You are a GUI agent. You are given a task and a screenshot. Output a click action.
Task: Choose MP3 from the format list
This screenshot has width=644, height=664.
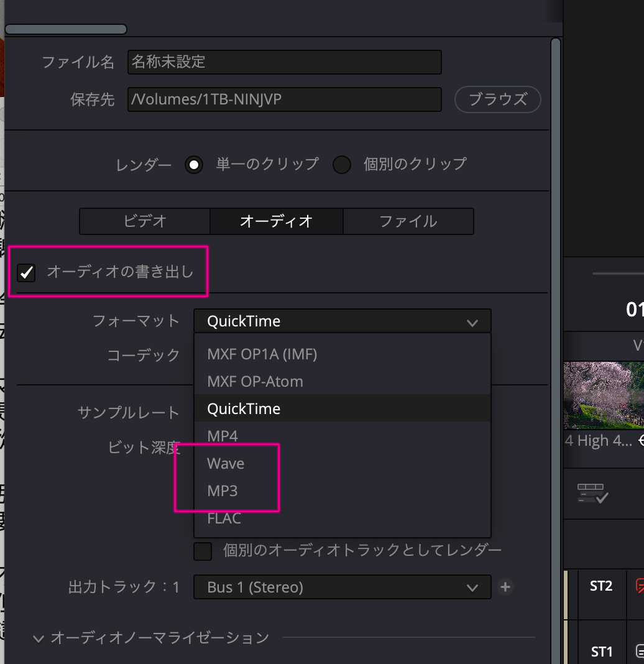pyautogui.click(x=223, y=491)
